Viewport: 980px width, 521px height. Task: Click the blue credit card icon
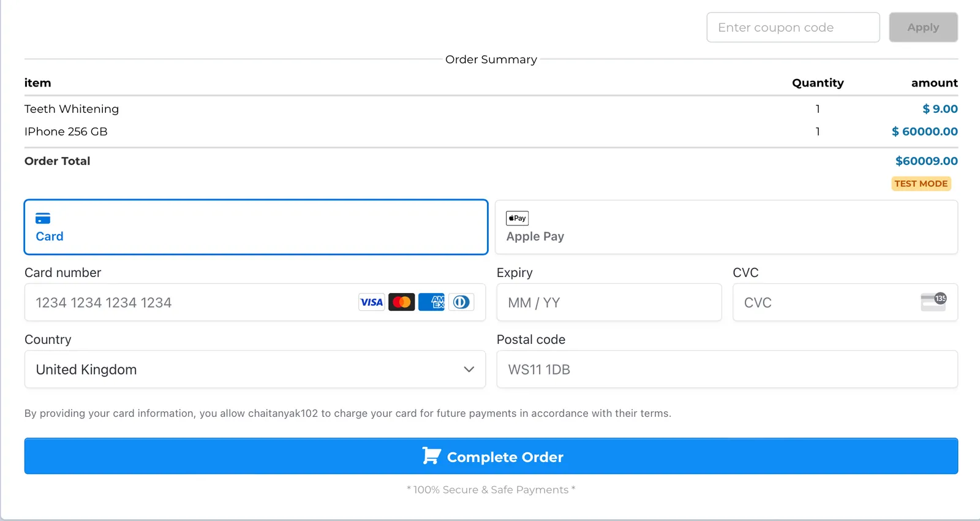[43, 218]
